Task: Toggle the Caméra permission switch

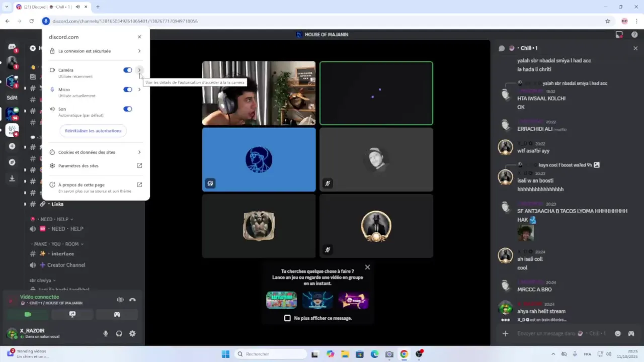Action: point(128,70)
